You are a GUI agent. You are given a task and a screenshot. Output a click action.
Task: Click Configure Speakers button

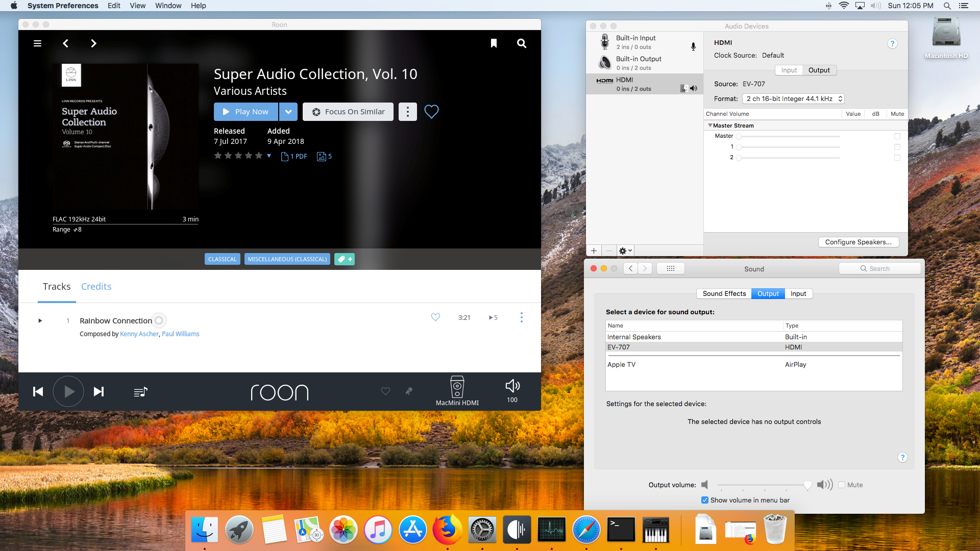point(859,242)
